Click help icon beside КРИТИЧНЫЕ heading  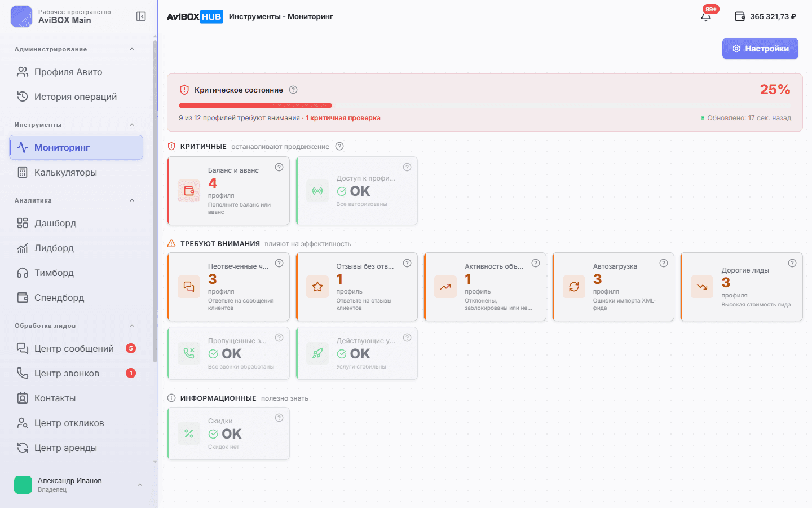339,146
